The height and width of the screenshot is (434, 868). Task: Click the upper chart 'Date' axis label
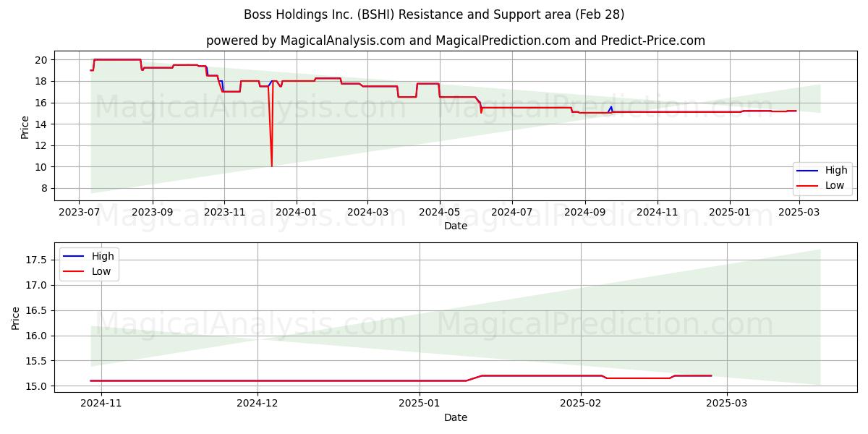point(456,226)
